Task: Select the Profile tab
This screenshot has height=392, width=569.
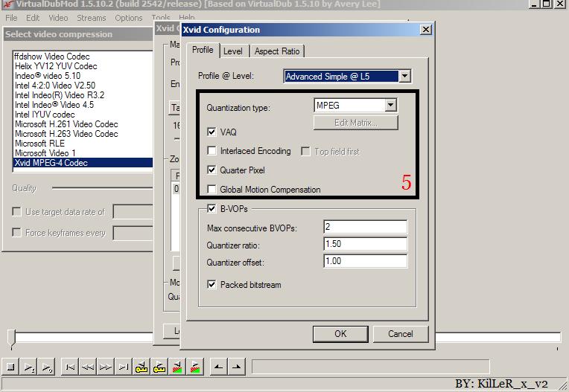Action: [x=203, y=50]
